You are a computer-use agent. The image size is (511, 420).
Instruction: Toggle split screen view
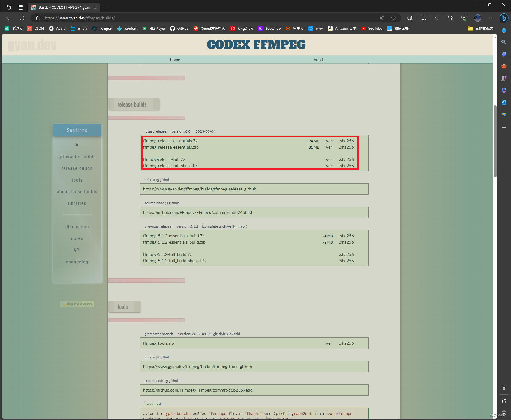424,18
